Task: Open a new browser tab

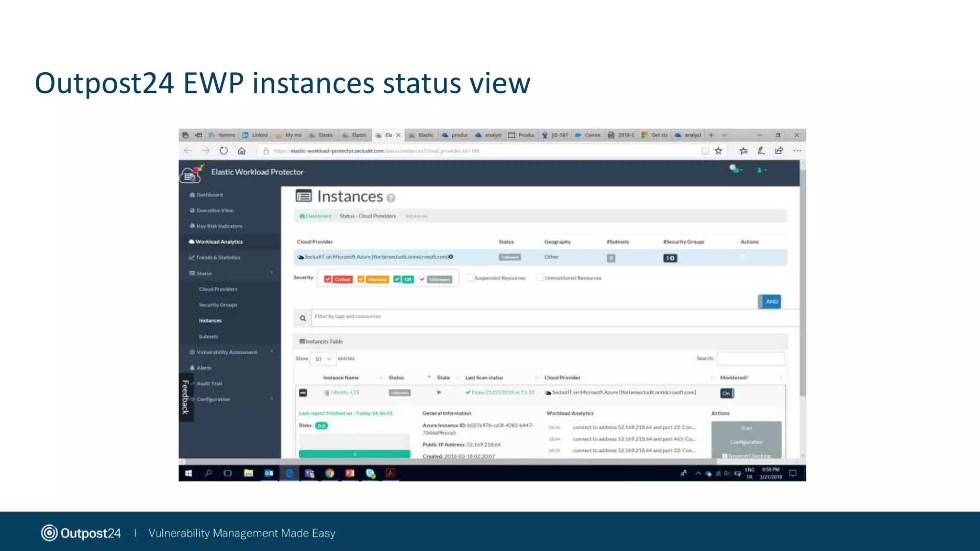Action: point(711,135)
